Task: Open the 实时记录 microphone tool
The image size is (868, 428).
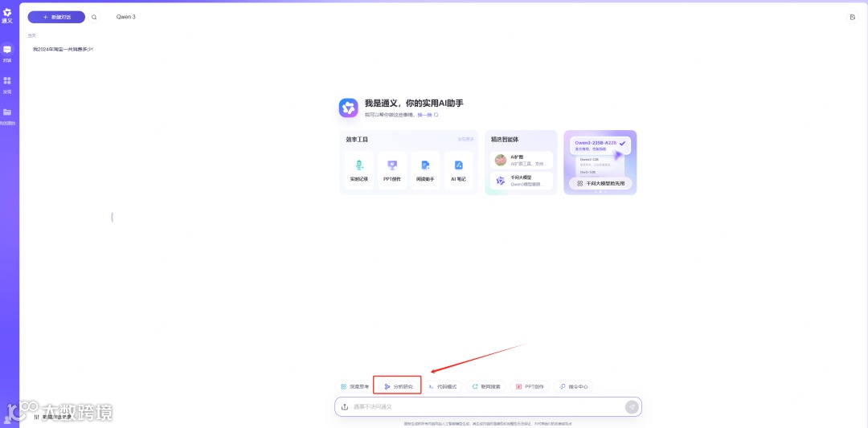Action: 358,171
